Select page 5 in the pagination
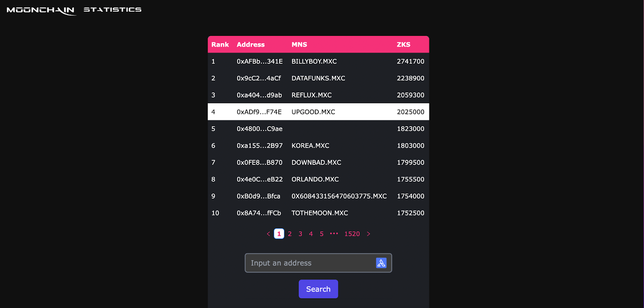 (x=321, y=234)
